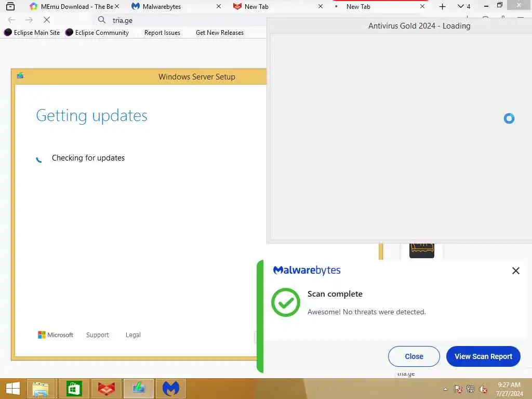Open Support link in Windows Server Setup

pos(97,335)
